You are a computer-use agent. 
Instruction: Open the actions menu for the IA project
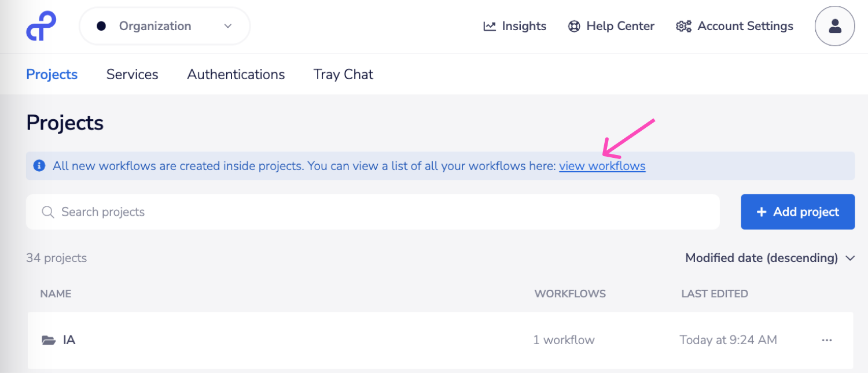(x=827, y=340)
